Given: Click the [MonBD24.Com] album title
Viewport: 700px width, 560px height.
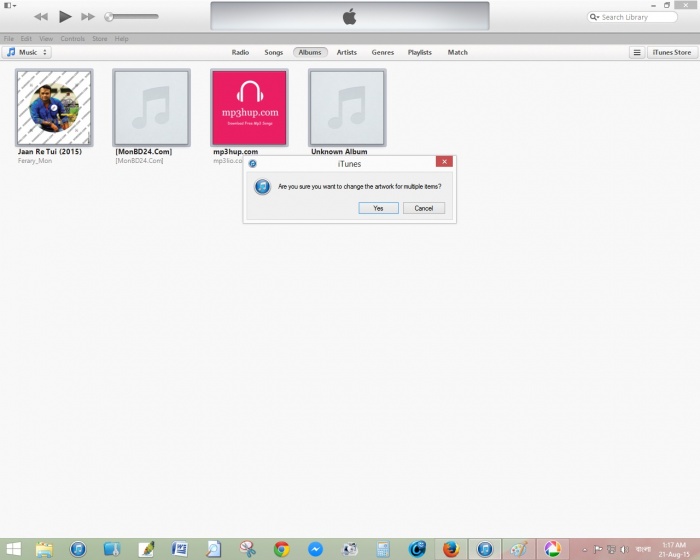Looking at the screenshot, I should click(143, 151).
